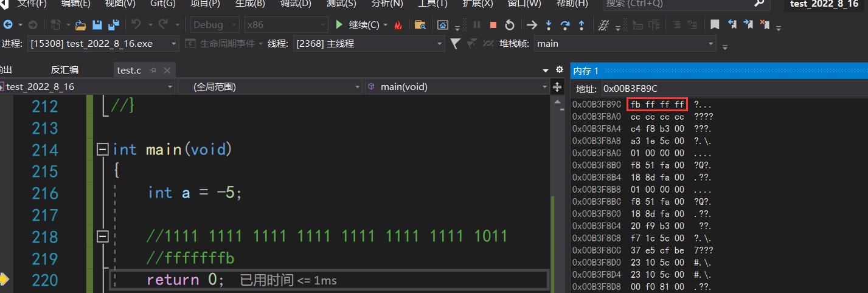Click the 'fb ff ff ff' memory bytes

[658, 105]
